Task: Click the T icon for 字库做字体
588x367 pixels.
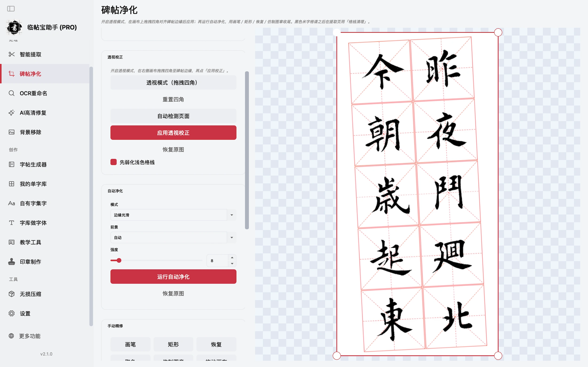Action: click(x=11, y=223)
